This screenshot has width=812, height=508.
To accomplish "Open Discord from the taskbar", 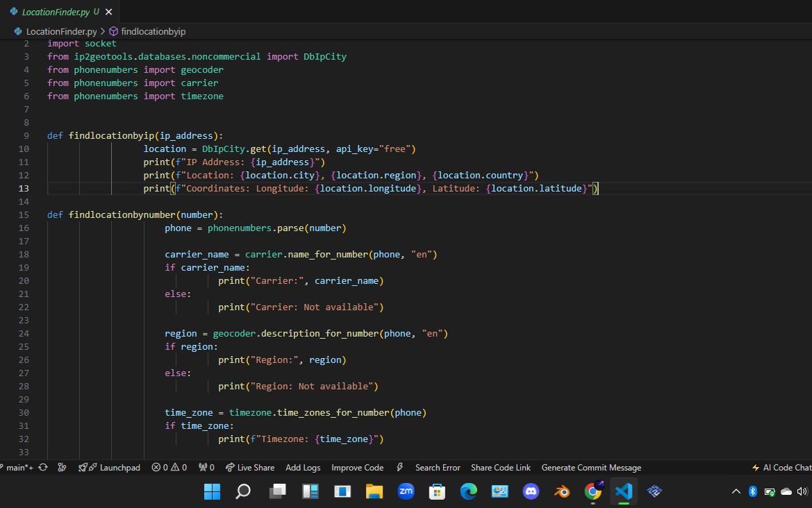I will (x=531, y=491).
